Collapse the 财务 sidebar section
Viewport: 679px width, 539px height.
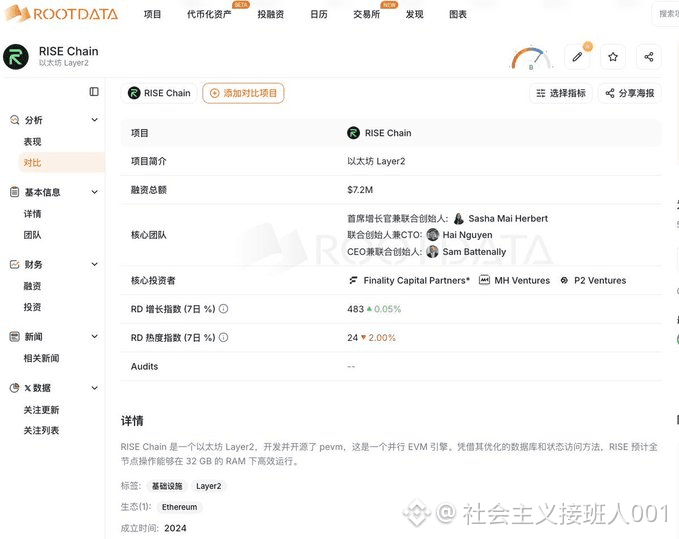click(x=94, y=264)
